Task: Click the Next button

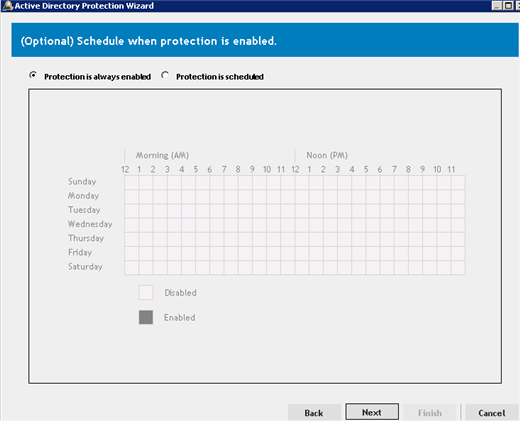Action: pos(372,412)
